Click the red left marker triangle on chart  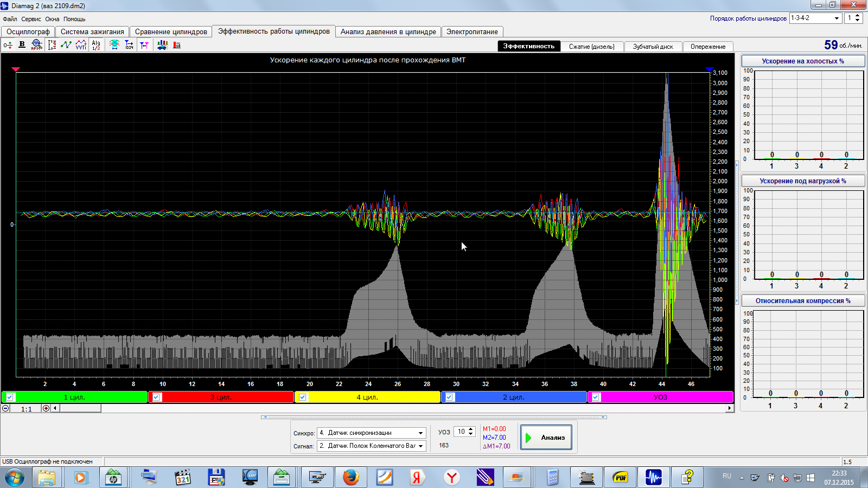point(16,69)
